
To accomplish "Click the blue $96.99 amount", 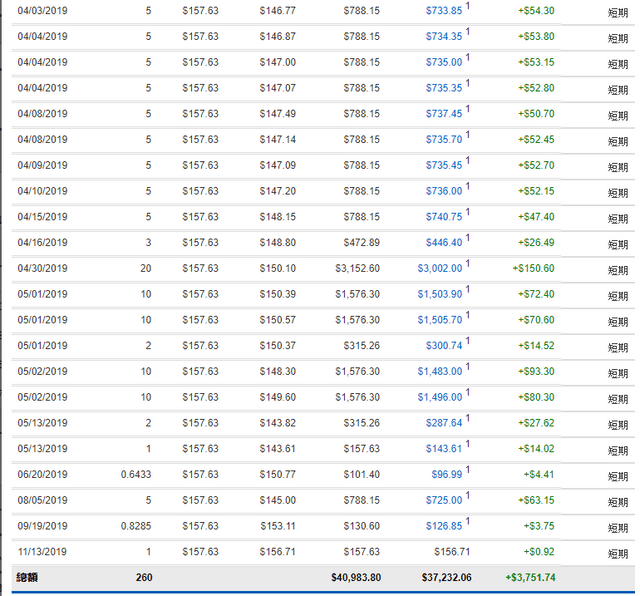I will click(447, 474).
